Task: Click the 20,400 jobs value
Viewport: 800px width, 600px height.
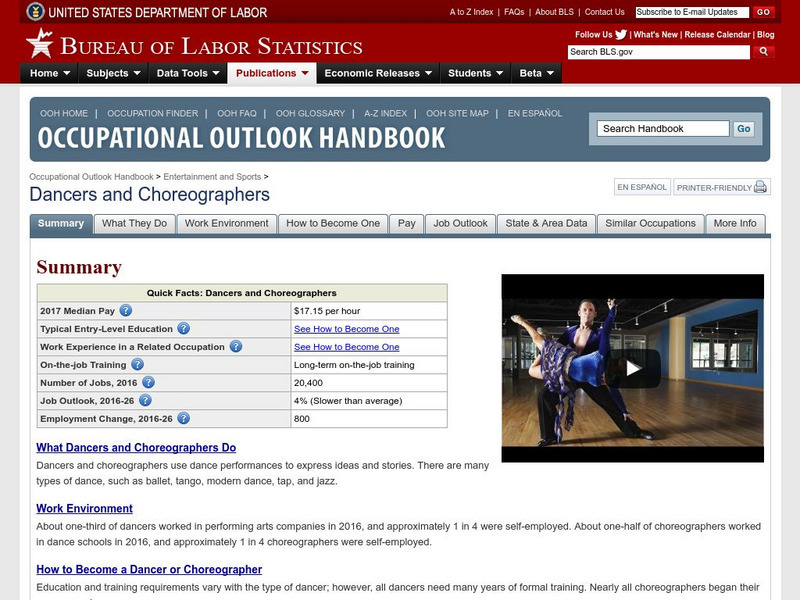Action: pos(308,383)
